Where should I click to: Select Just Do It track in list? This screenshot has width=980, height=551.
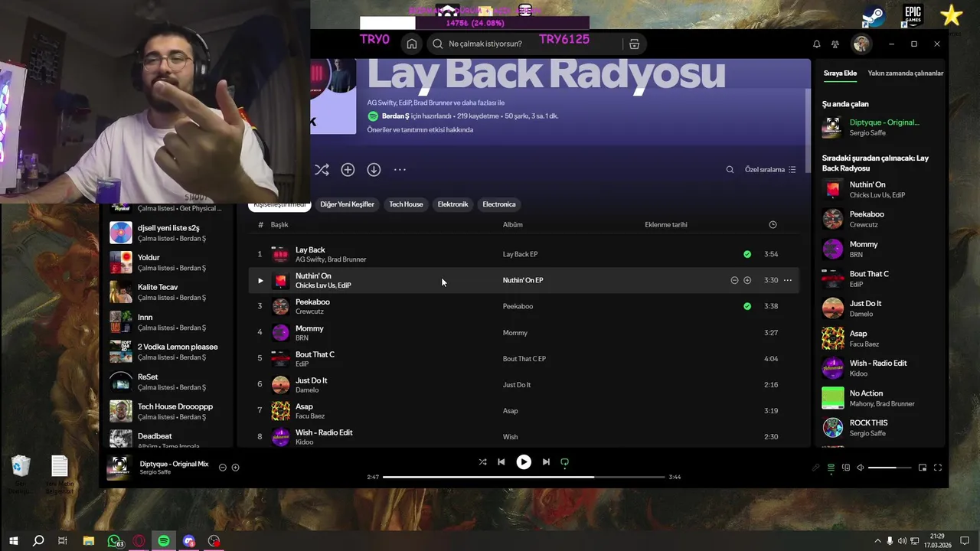[x=524, y=385]
